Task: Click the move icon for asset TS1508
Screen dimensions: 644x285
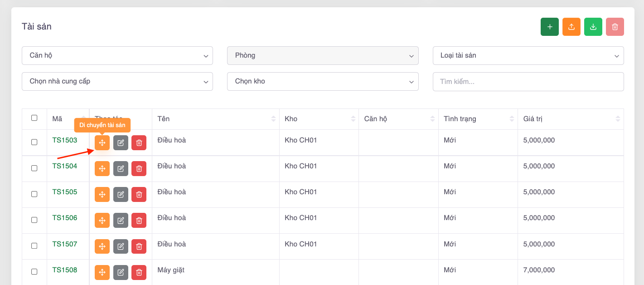Action: (102, 272)
